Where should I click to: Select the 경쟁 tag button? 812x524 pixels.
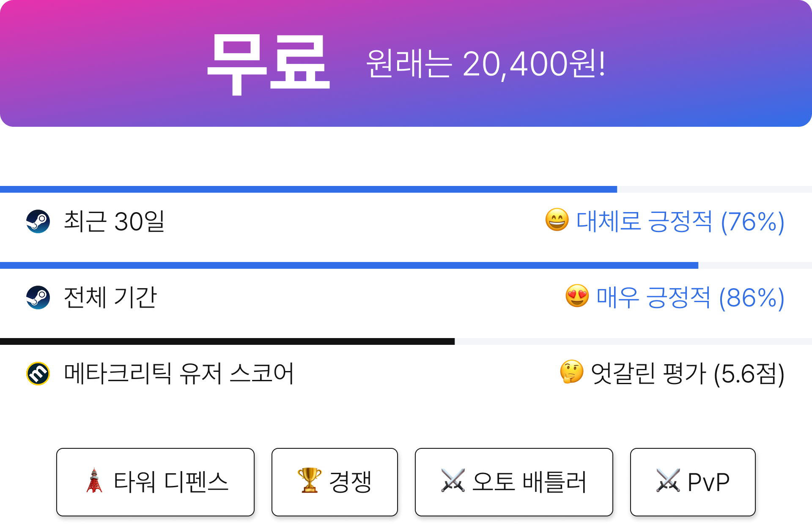335,482
